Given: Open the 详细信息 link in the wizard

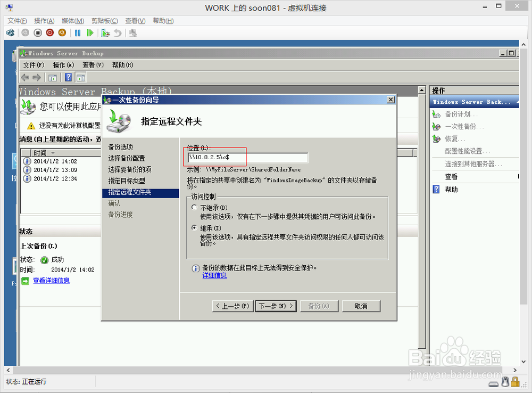Looking at the screenshot, I should [214, 275].
